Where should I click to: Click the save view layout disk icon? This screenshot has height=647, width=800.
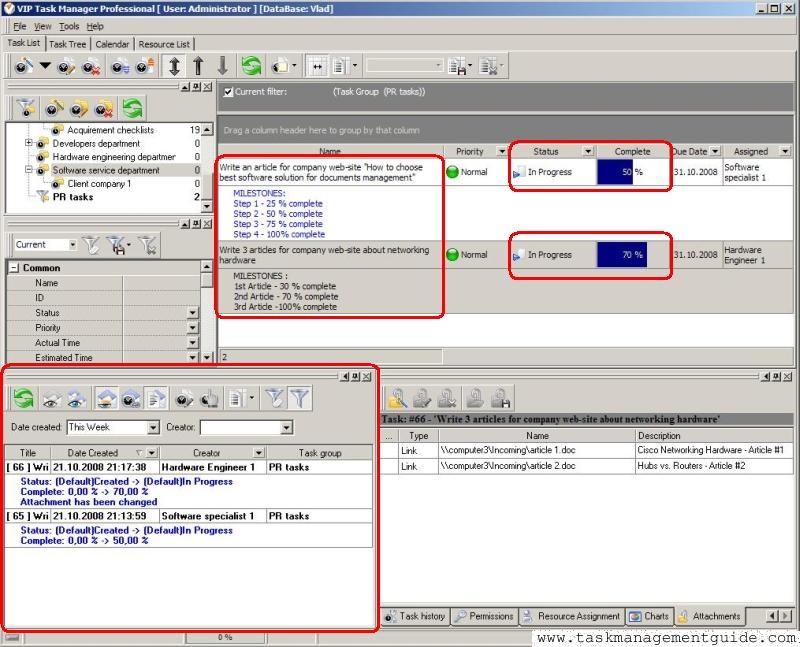pos(458,66)
